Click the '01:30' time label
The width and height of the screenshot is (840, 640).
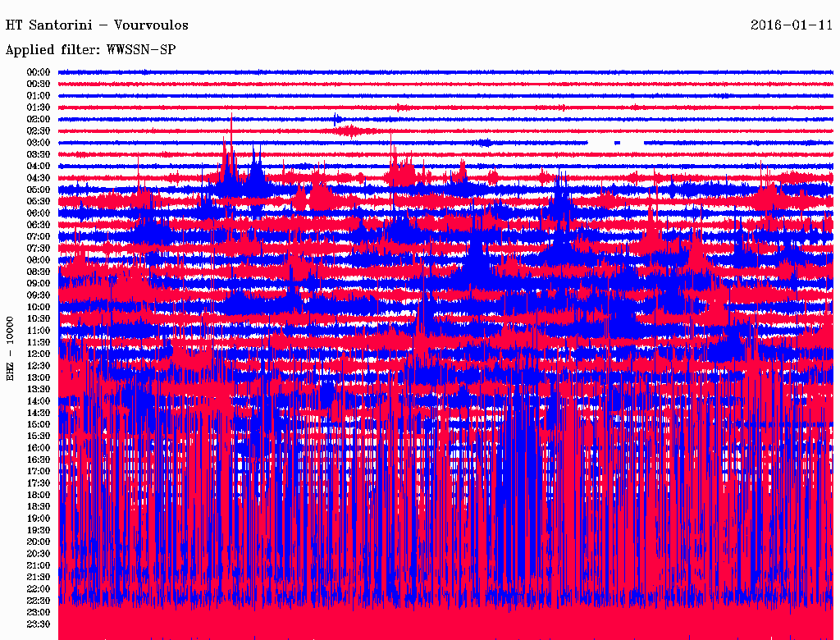39,107
